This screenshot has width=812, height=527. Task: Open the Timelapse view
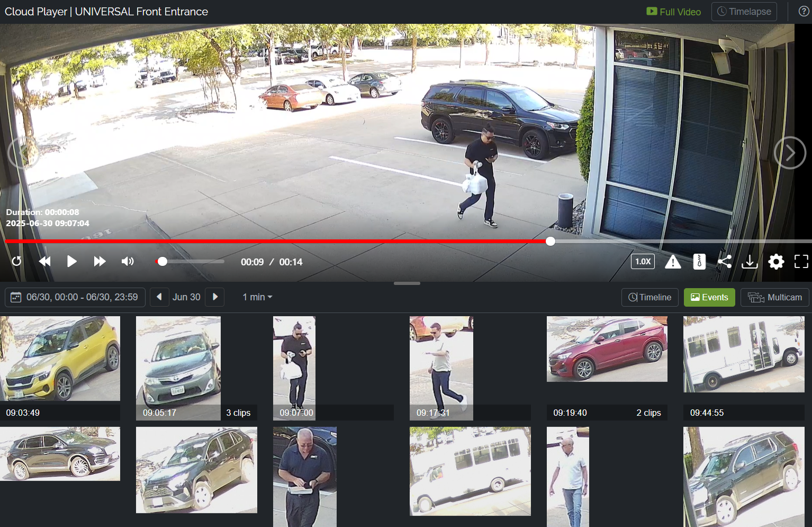(744, 12)
